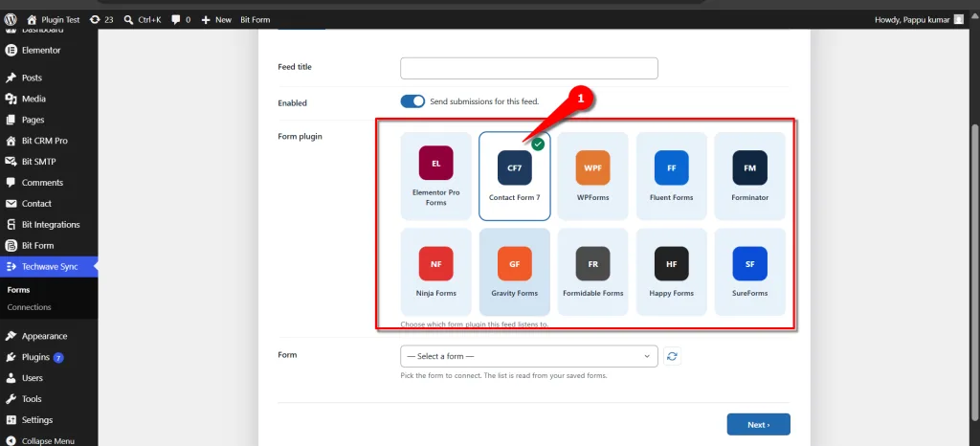Click the Tools wrench icon
The image size is (980, 446).
coord(10,398)
